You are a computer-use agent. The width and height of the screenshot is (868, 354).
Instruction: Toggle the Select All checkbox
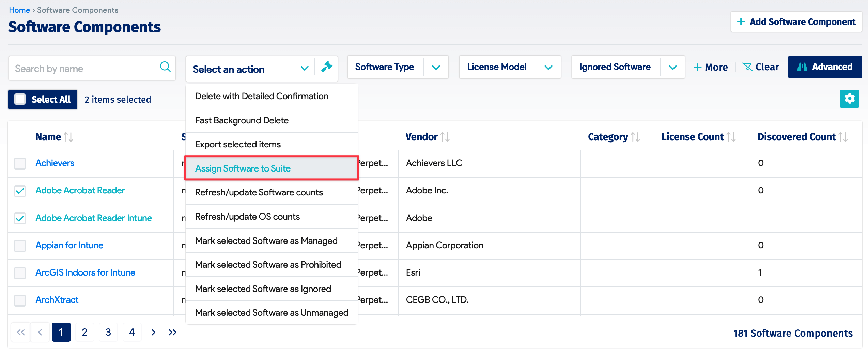[x=20, y=99]
